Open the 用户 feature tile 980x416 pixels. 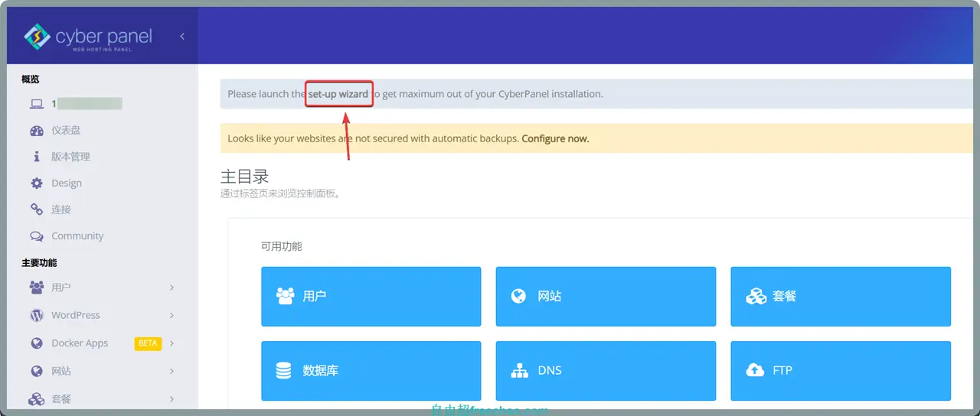tap(371, 296)
